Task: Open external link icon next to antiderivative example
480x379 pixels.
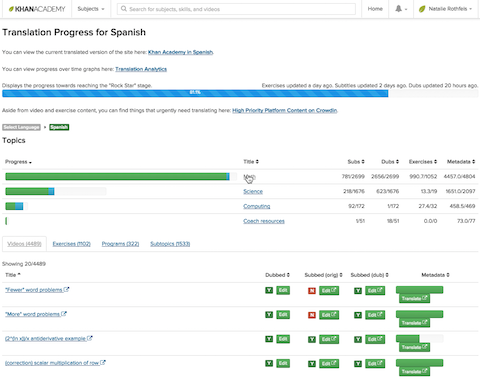Action: [x=90, y=338]
